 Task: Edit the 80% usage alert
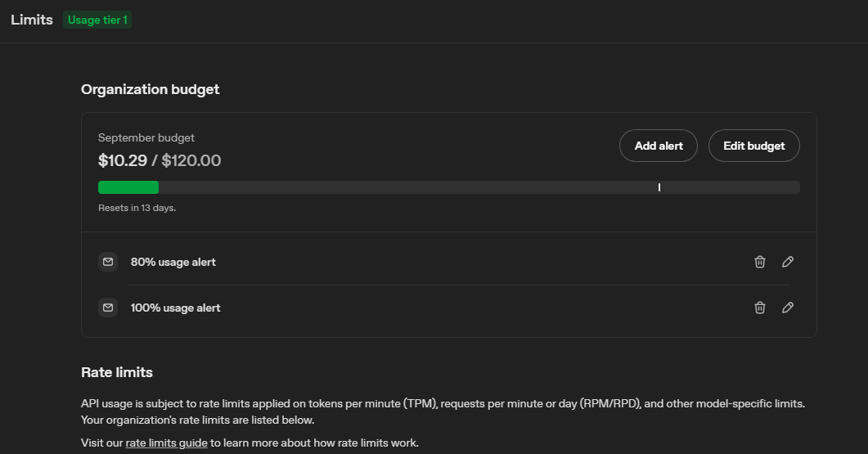coord(788,262)
